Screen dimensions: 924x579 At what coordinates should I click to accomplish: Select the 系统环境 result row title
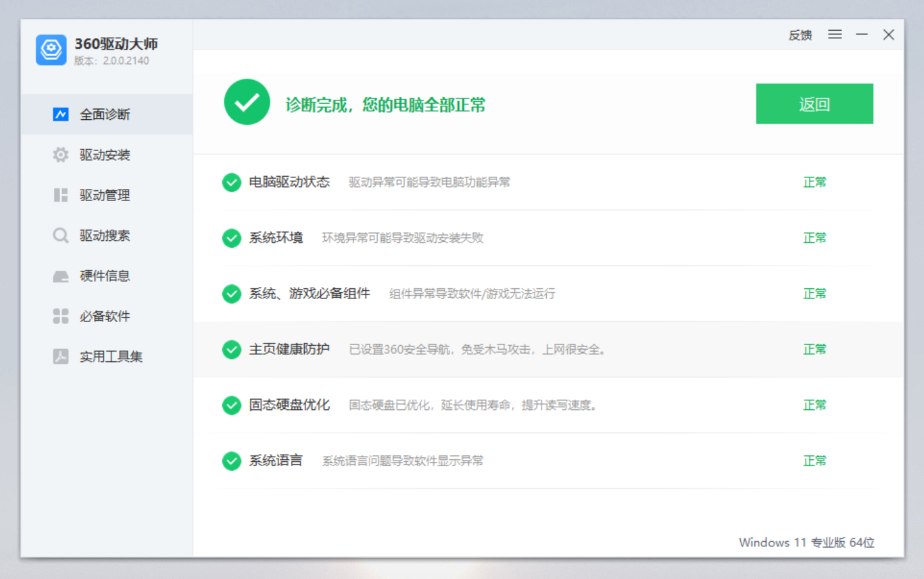[x=276, y=238]
